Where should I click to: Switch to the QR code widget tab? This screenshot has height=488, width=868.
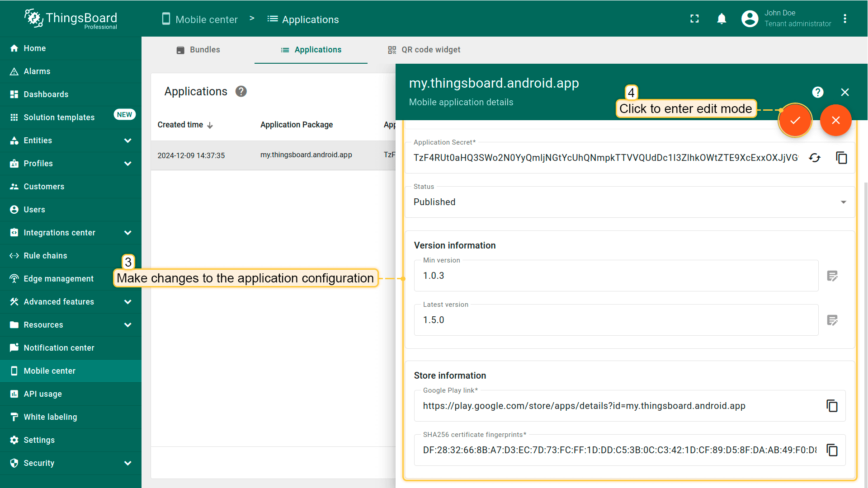pos(424,50)
